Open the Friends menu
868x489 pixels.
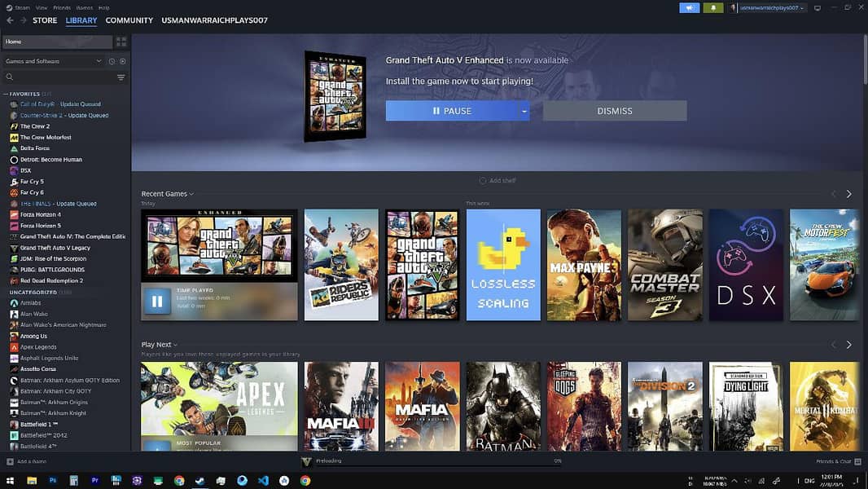click(x=60, y=7)
